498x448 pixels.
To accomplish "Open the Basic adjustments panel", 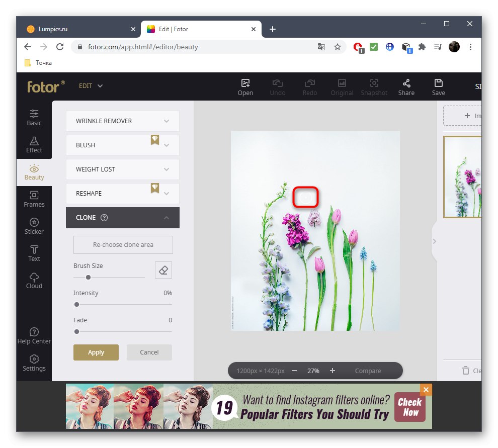I will coord(34,117).
